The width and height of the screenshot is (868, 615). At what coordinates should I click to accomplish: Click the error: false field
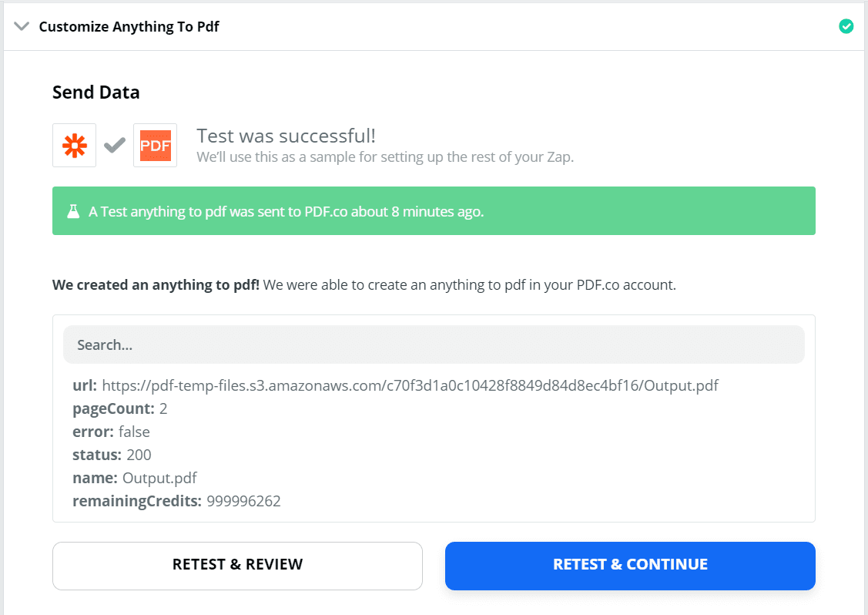103,432
